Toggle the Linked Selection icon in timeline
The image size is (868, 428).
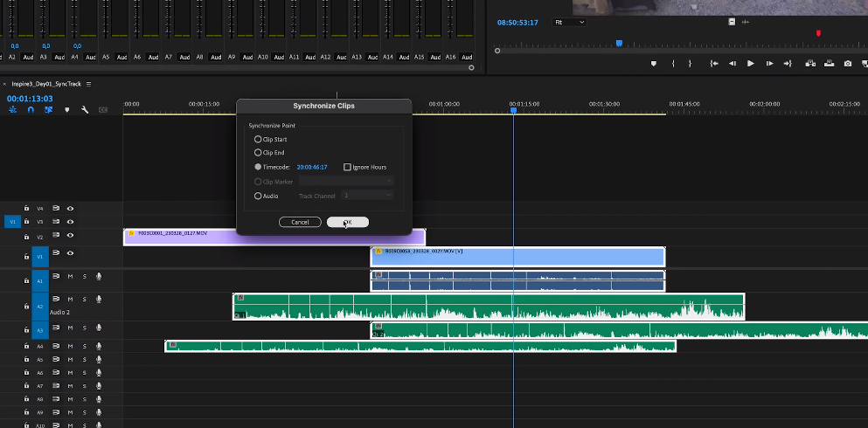pyautogui.click(x=49, y=110)
